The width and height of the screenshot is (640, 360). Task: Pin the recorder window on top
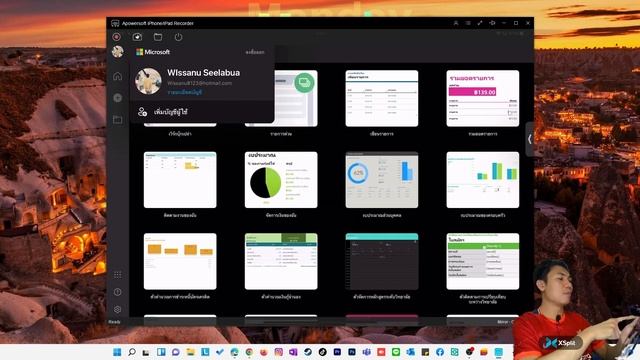[492, 23]
